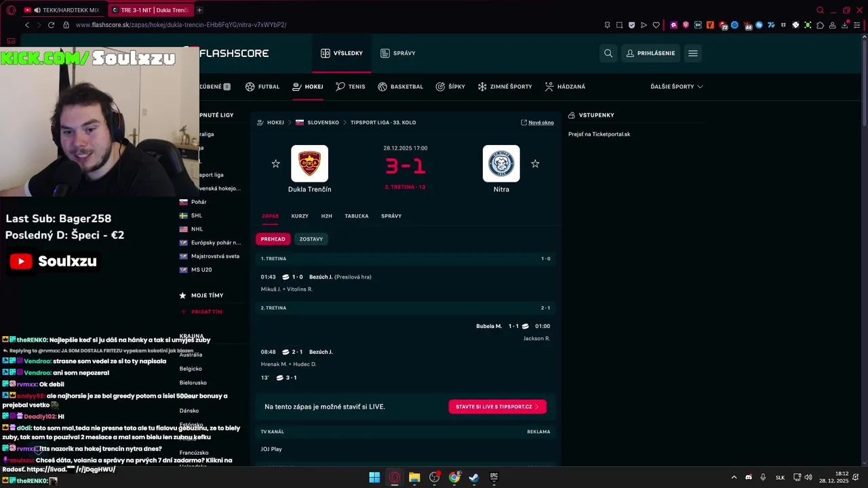868x488 pixels.
Task: Click the browser address bar URL
Action: 181,24
